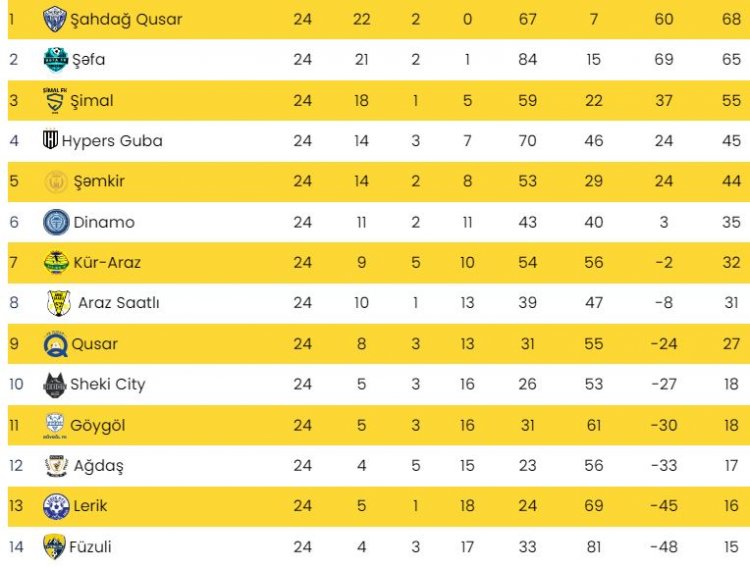Click the Şəfa team crest

pyautogui.click(x=56, y=60)
